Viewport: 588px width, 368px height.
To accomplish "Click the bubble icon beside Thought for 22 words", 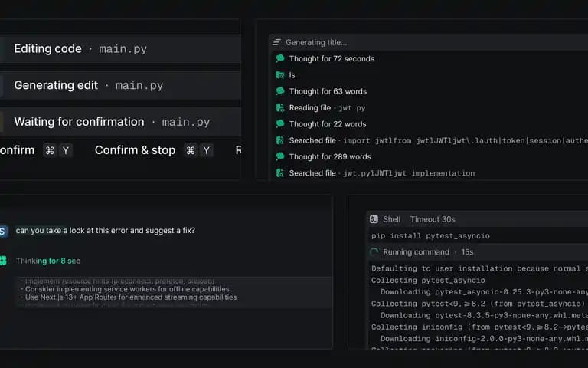I will point(280,123).
